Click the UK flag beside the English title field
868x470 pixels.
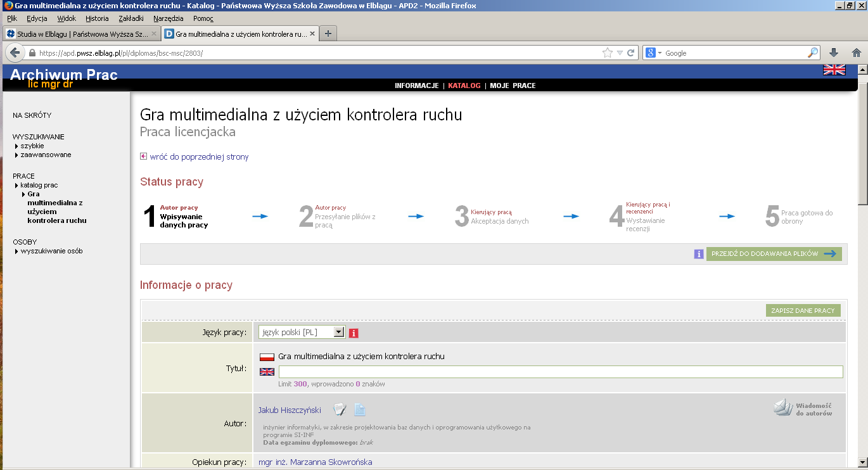(x=267, y=372)
